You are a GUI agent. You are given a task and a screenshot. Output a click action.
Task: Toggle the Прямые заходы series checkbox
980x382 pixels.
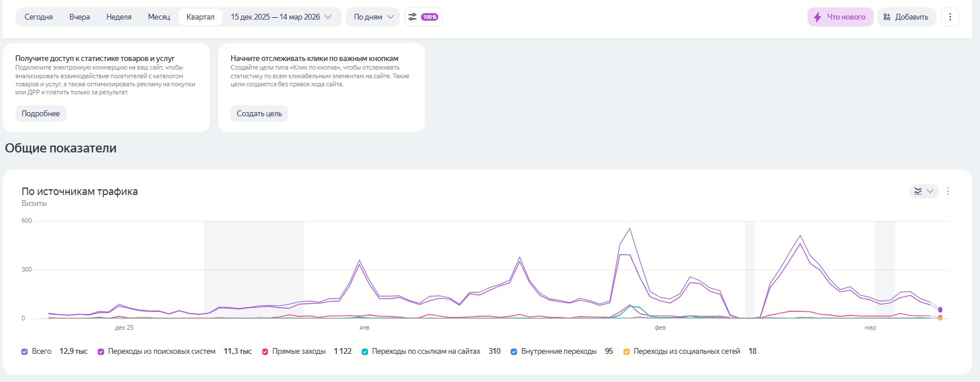click(x=265, y=352)
